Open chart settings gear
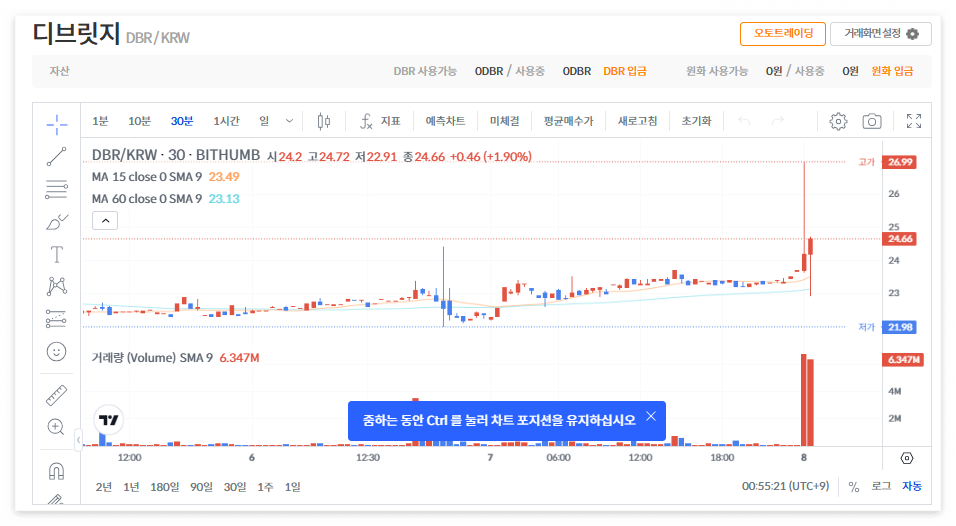 tap(838, 121)
